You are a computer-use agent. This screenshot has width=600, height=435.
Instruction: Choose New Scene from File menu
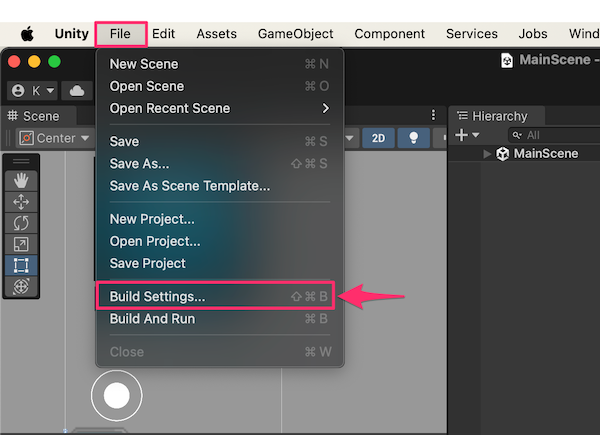pyautogui.click(x=220, y=64)
